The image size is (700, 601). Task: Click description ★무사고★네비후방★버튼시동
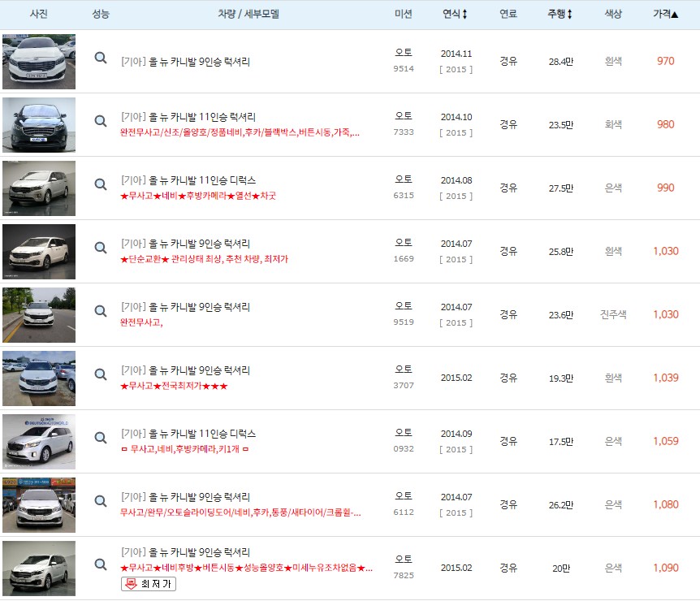[x=246, y=569]
